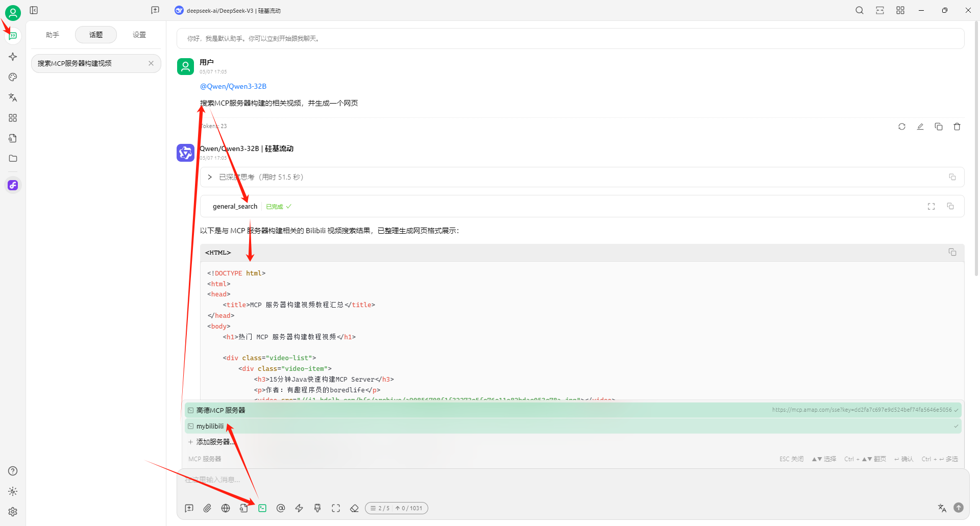Image resolution: width=980 pixels, height=526 pixels.
Task: Open quick phrases lightning icon
Action: (299, 508)
